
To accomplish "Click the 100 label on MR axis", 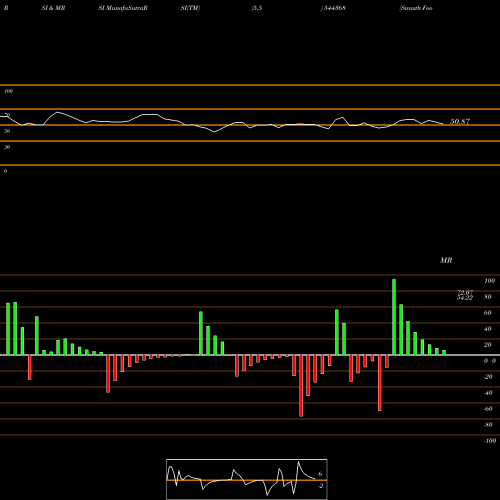I will coord(489,281).
